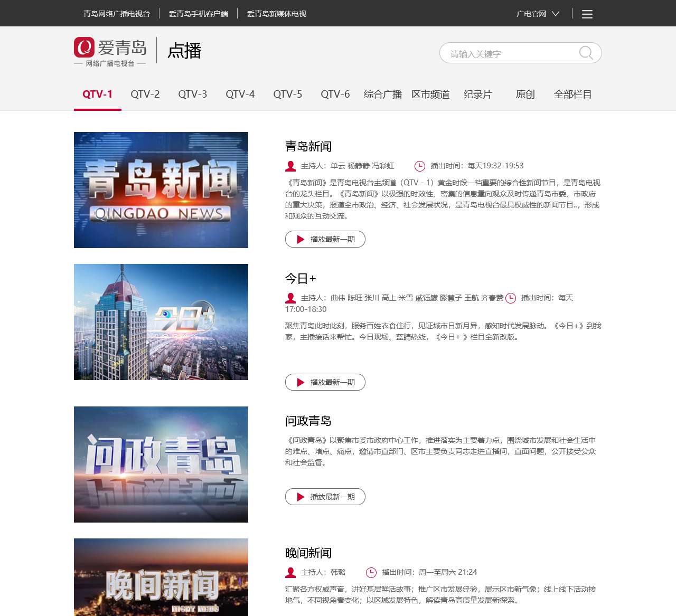Click the clock icon for 今日+
This screenshot has width=676, height=616.
tap(511, 298)
